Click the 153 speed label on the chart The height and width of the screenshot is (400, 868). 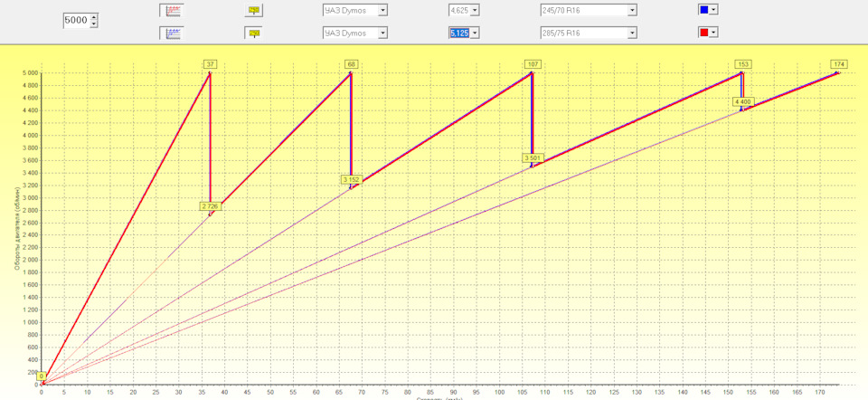(x=741, y=64)
